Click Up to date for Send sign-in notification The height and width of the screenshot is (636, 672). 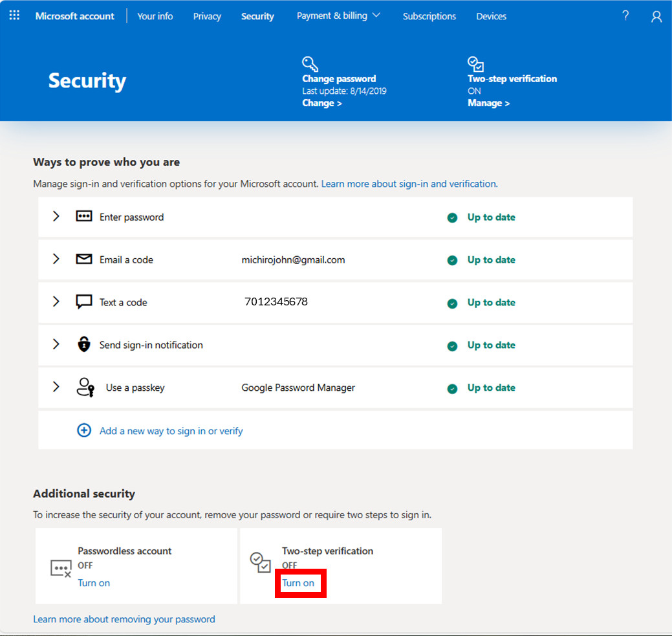(x=491, y=345)
